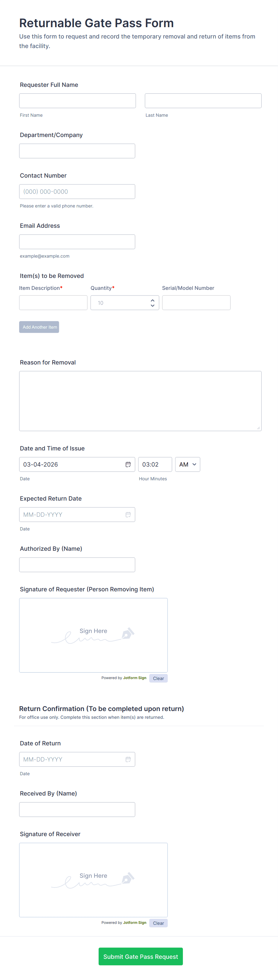
Task: Focus the Last Name field
Action: 203,101
